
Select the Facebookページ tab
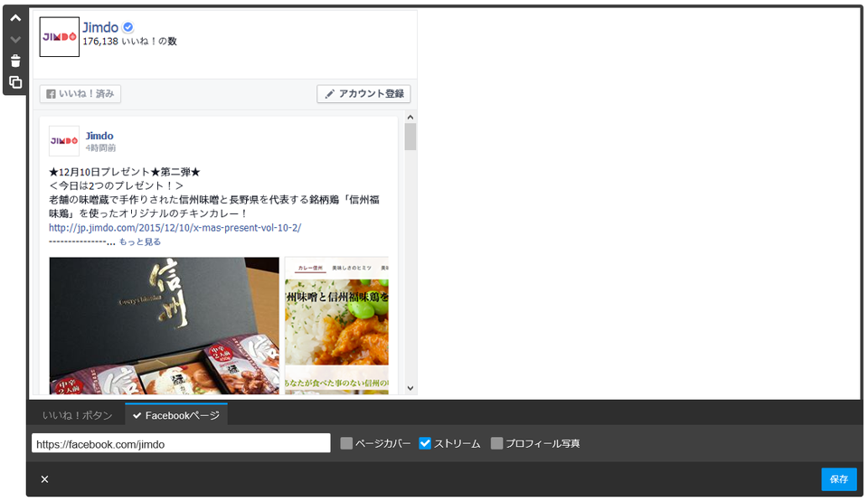[x=176, y=415]
